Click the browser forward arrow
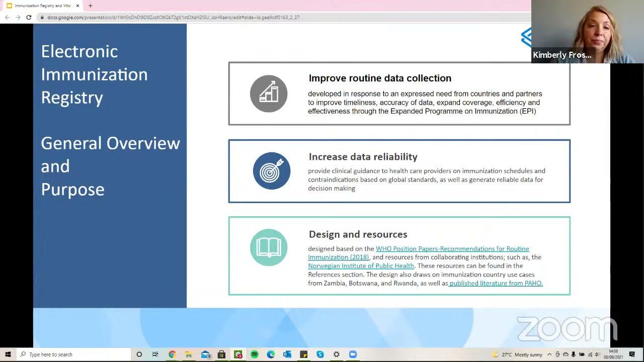Viewport: 644px width, 362px height. click(18, 17)
